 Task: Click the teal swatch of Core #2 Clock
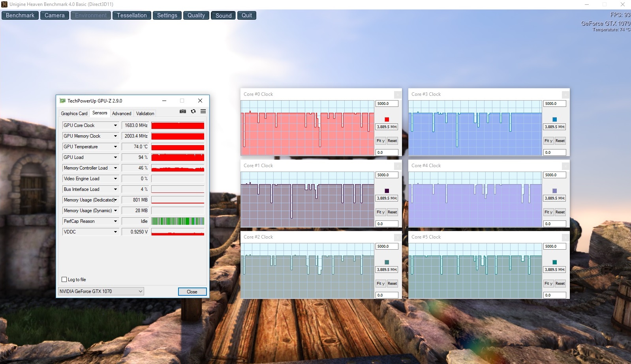[x=387, y=262]
